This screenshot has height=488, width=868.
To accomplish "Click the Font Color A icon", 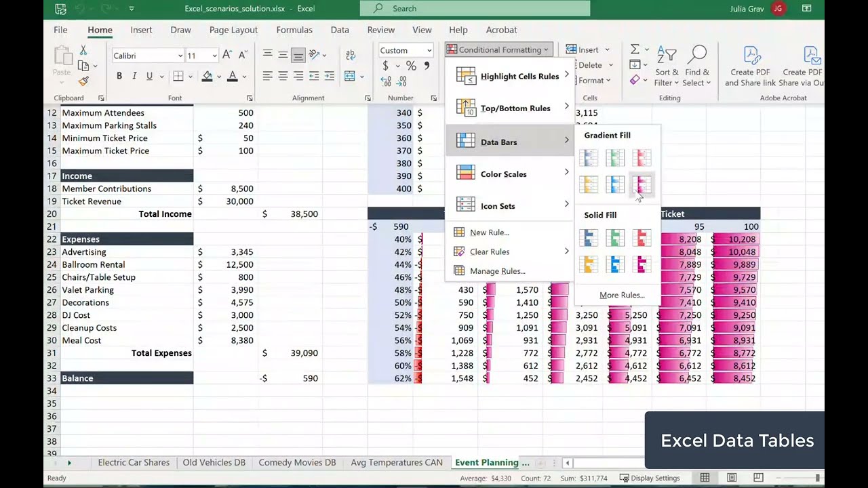I will [x=233, y=76].
